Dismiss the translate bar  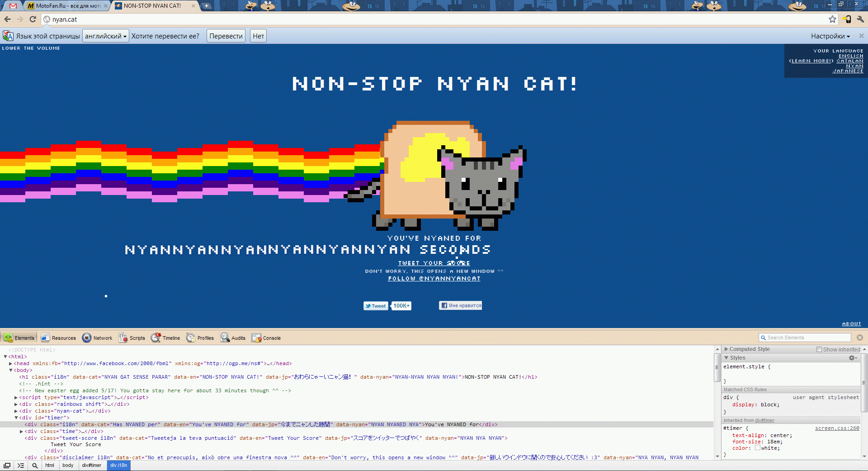coord(861,36)
